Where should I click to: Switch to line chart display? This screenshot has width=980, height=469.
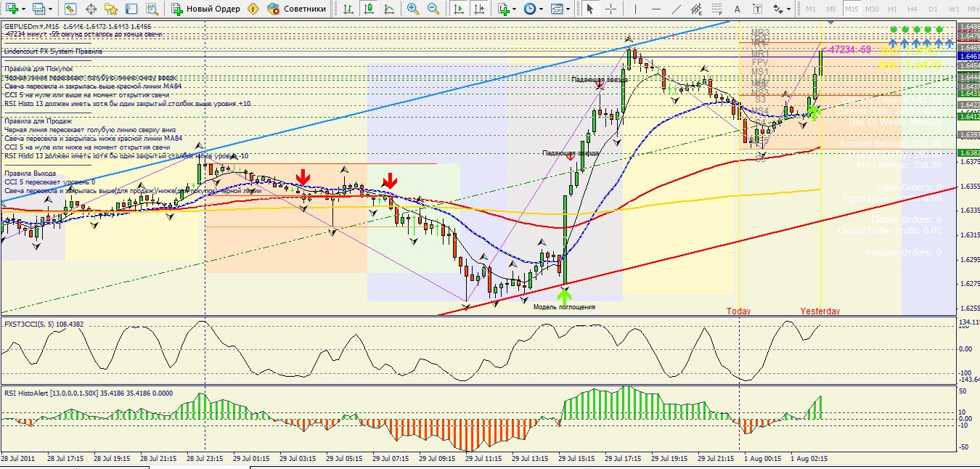(389, 9)
